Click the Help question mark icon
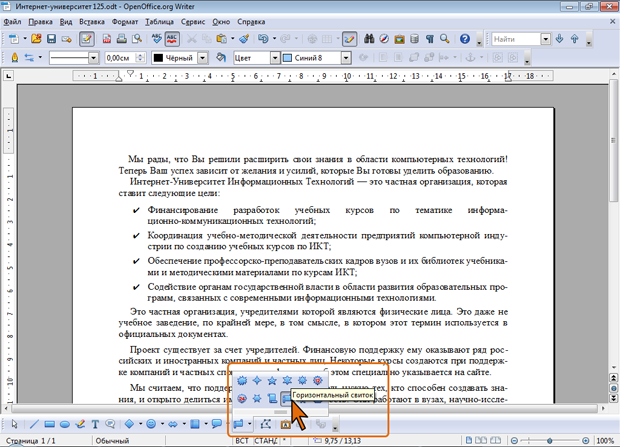The image size is (620, 447). click(x=465, y=39)
